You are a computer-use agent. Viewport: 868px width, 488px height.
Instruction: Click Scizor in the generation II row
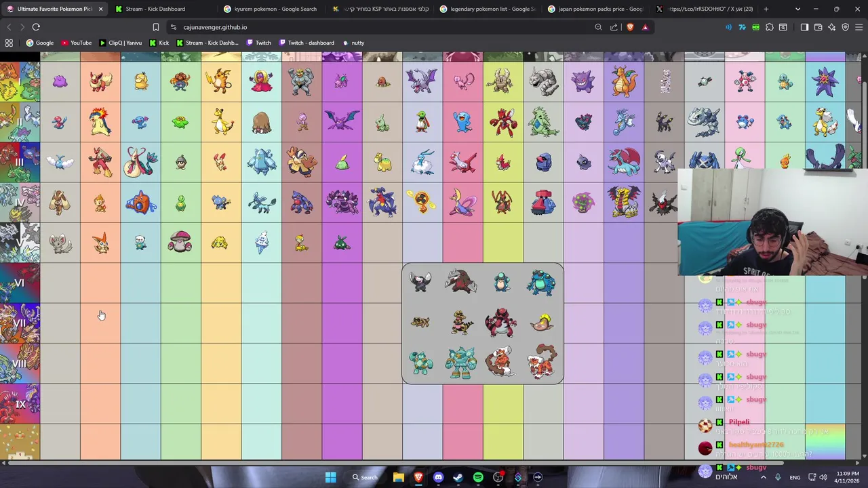click(x=503, y=122)
